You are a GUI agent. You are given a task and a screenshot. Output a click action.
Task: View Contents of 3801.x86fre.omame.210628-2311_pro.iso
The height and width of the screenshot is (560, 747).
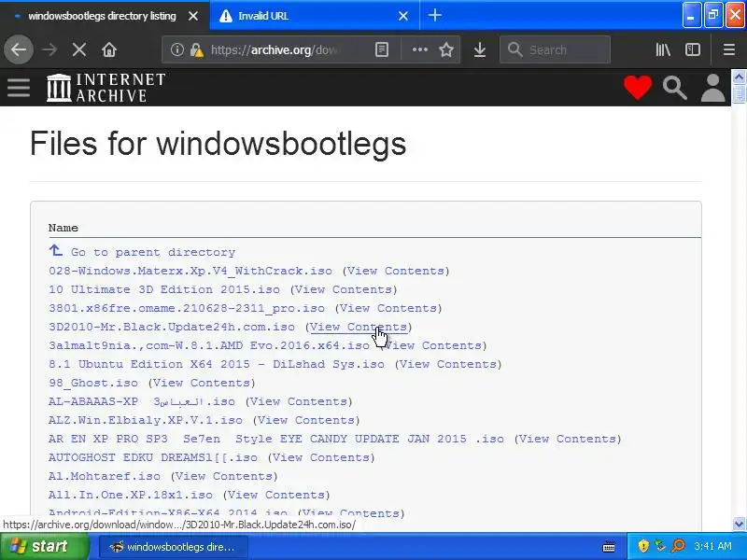coord(388,308)
